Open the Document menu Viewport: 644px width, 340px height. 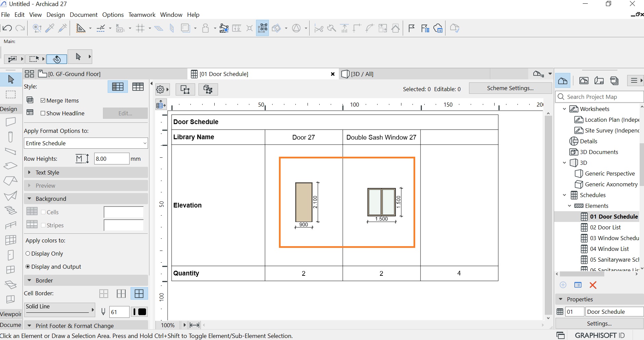coord(83,15)
